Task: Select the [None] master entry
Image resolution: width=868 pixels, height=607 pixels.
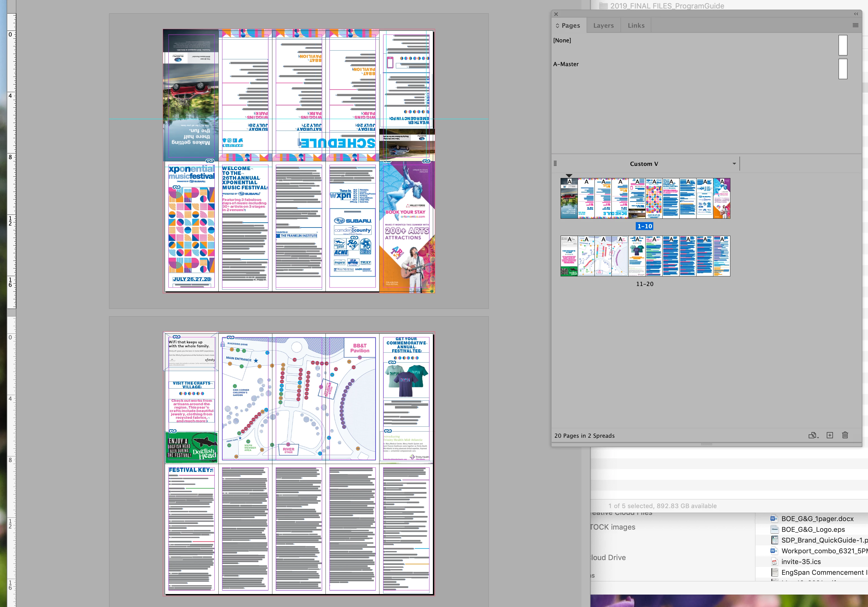Action: (562, 40)
